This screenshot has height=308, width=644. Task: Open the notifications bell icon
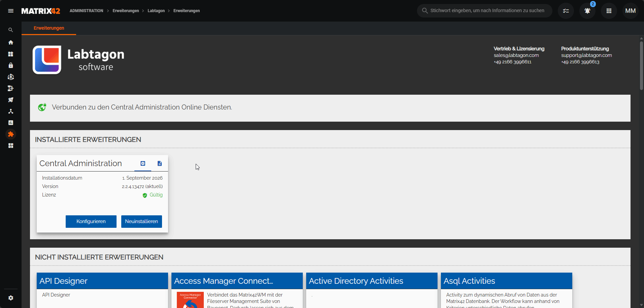coord(587,11)
